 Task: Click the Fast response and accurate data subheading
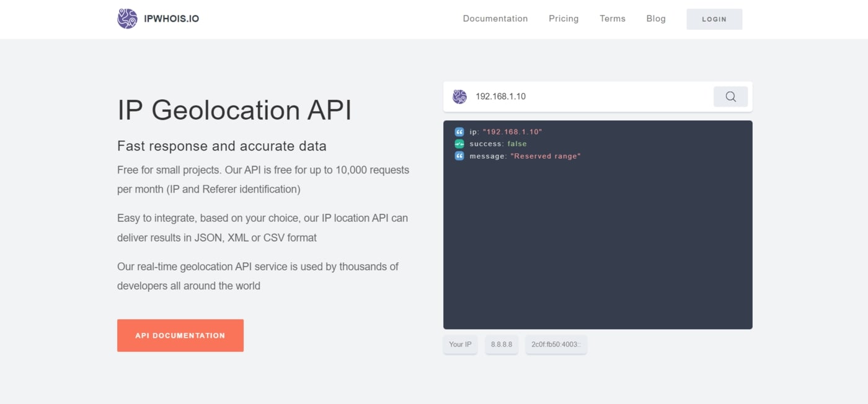click(222, 146)
